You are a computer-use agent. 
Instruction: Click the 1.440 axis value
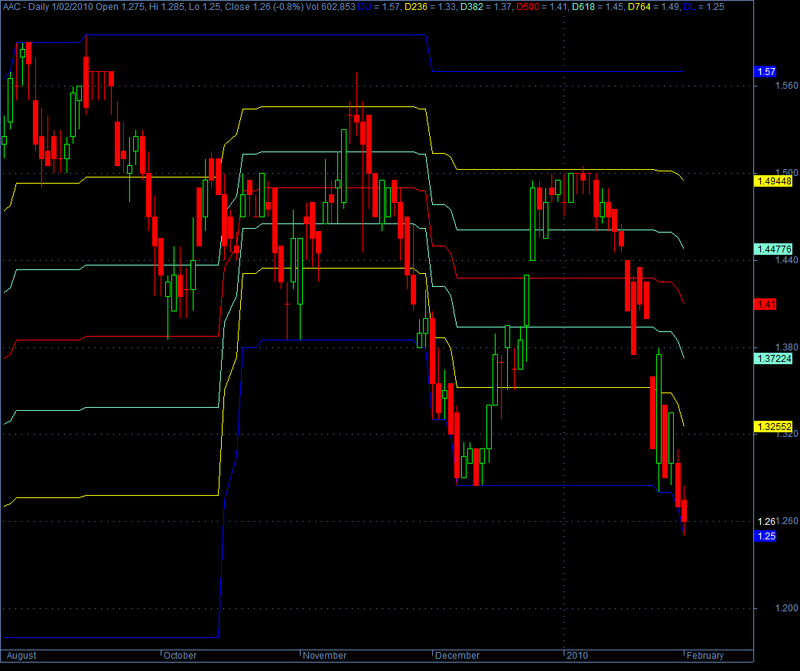click(786, 260)
